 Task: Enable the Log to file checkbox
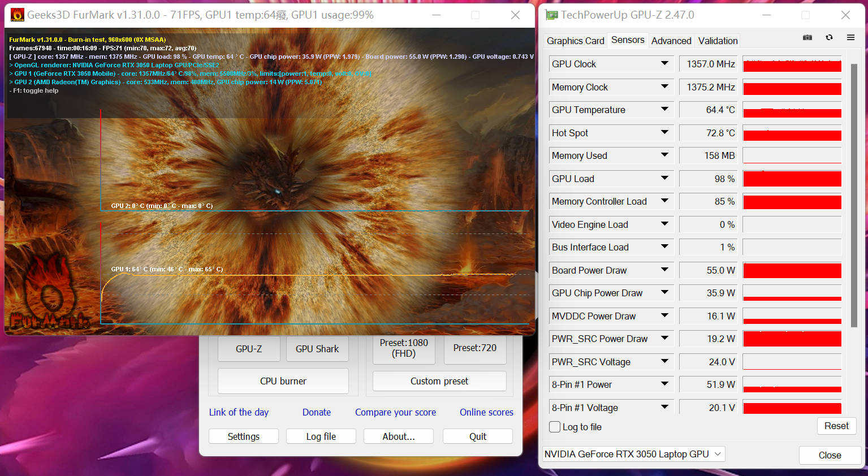(x=555, y=427)
